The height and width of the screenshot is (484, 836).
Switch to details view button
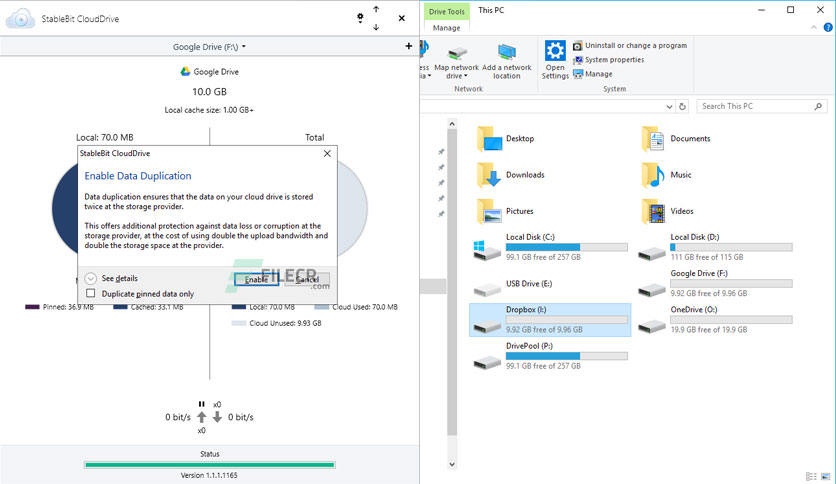[811, 476]
